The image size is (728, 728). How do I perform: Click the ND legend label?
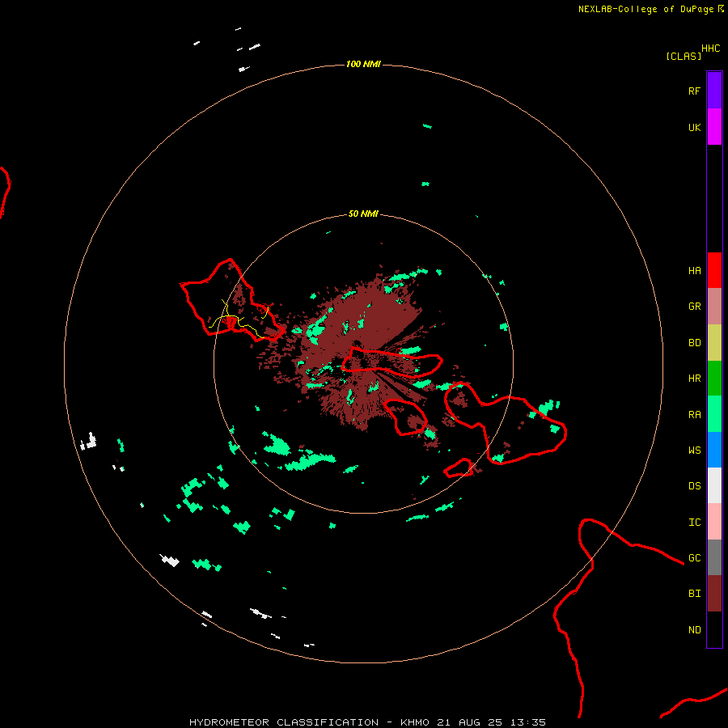click(x=694, y=630)
